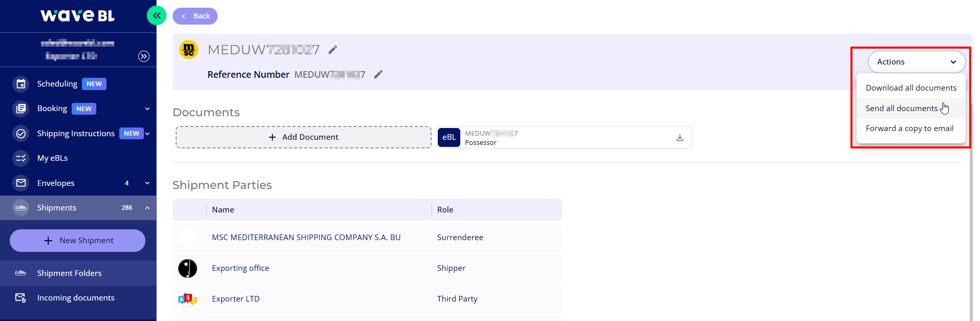Image resolution: width=980 pixels, height=321 pixels.
Task: Click the Shipments ship icon
Action: coord(21,207)
